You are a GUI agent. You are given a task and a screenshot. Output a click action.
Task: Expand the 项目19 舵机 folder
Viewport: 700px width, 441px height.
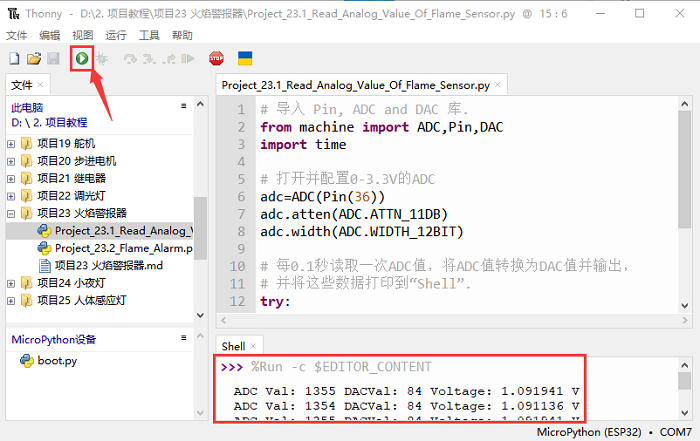tap(11, 144)
